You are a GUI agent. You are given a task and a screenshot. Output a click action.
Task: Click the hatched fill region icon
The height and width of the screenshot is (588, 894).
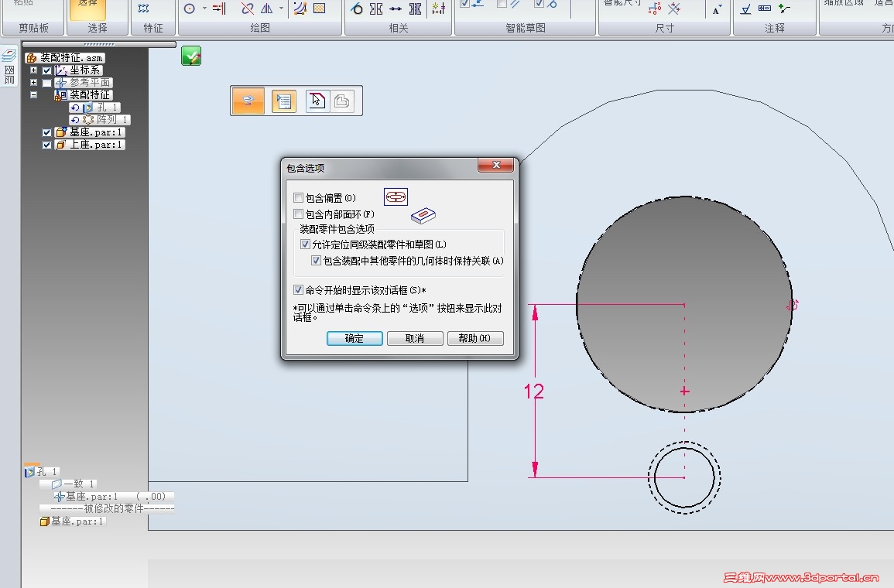319,9
